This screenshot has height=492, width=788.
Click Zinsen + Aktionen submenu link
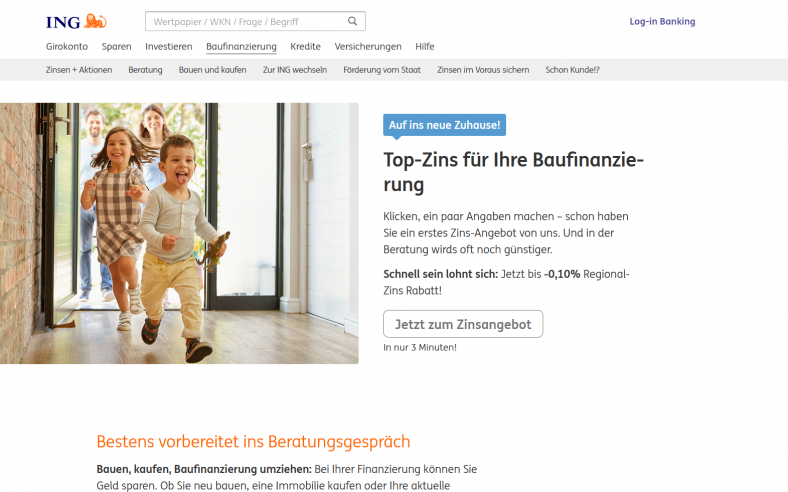tap(79, 70)
